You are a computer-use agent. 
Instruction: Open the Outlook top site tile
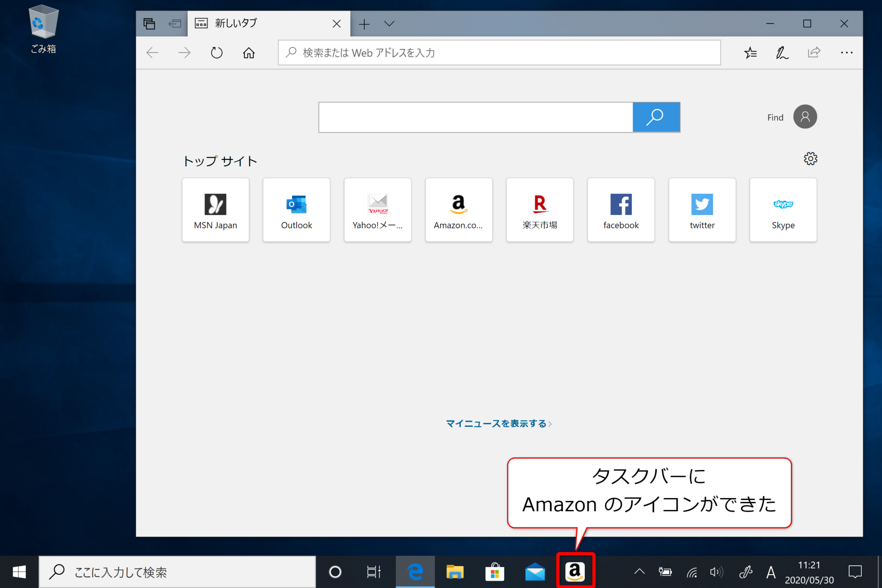[296, 210]
